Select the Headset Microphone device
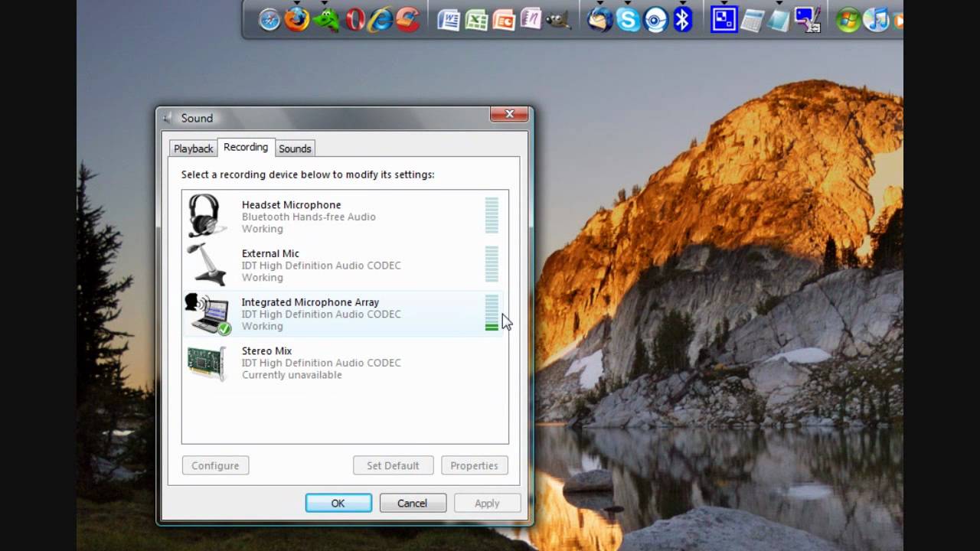 [x=291, y=216]
